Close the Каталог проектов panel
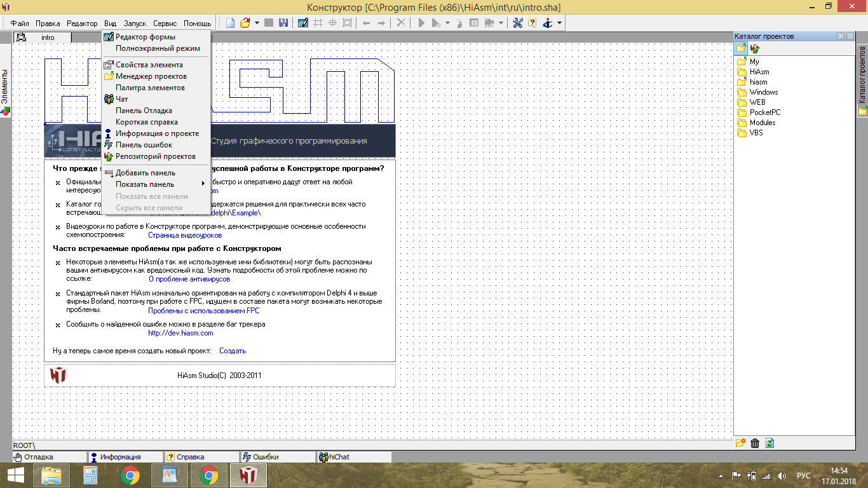 pyautogui.click(x=841, y=36)
